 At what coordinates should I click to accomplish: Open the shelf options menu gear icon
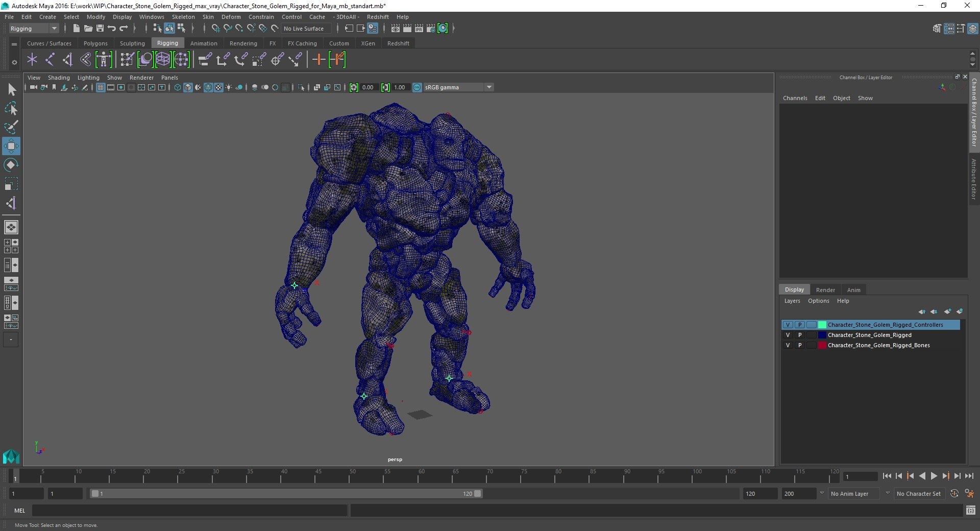(14, 62)
